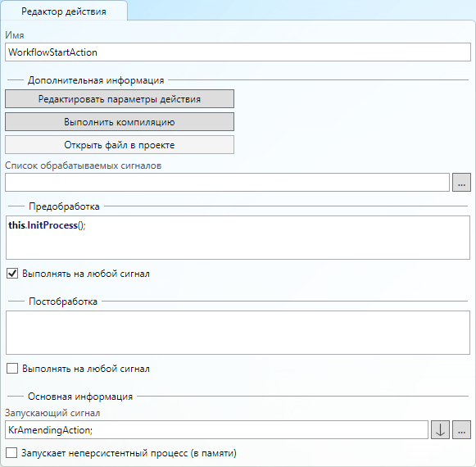Click Редактировать параметры действия button
Image resolution: width=476 pixels, height=467 pixels.
tap(120, 98)
